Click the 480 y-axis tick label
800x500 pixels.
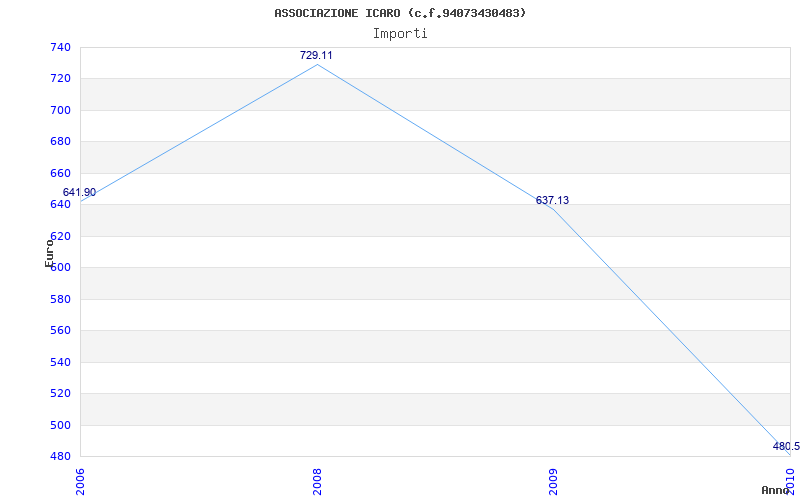pos(61,457)
